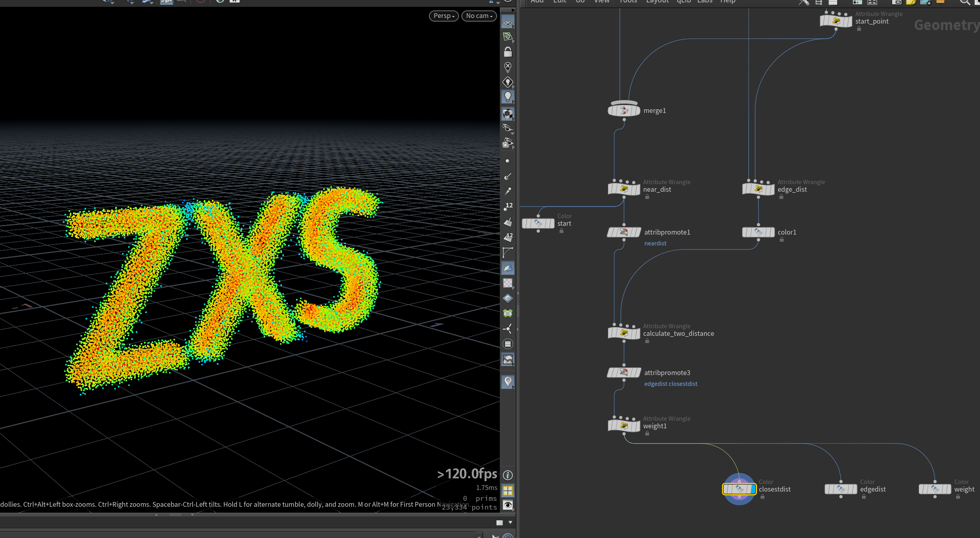Image resolution: width=980 pixels, height=538 pixels.
Task: Click the crossed-out bulb no-lighting icon
Action: point(508,66)
